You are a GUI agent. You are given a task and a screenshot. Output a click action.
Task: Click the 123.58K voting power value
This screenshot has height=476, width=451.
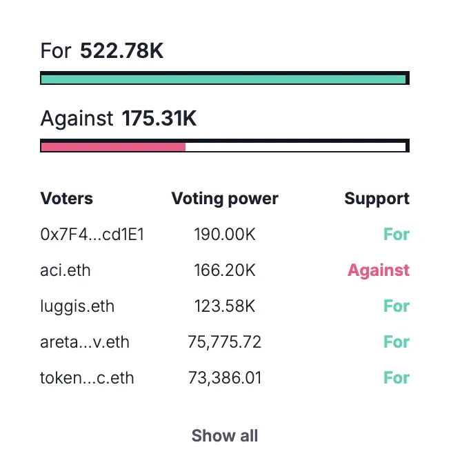pyautogui.click(x=225, y=306)
